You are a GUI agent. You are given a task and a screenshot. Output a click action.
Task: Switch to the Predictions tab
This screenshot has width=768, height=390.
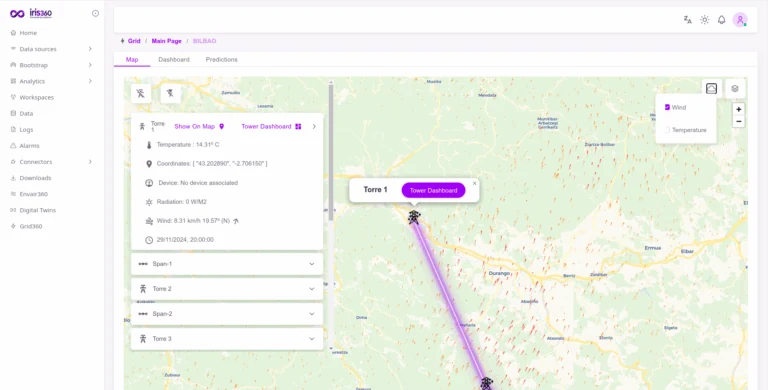[221, 59]
